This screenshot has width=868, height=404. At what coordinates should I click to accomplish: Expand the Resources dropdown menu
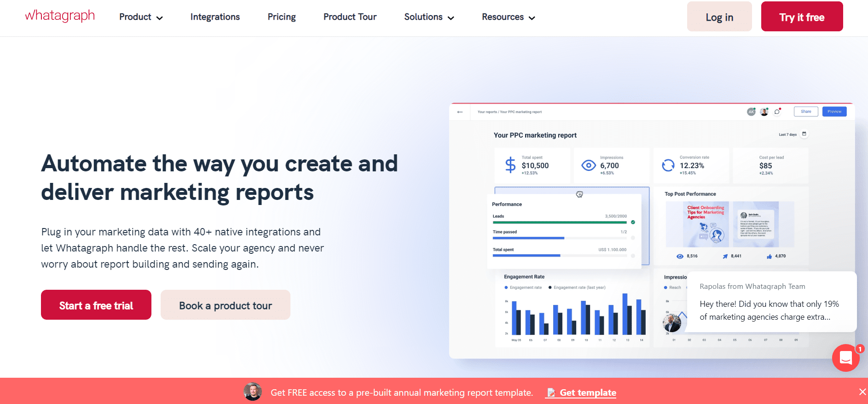508,17
